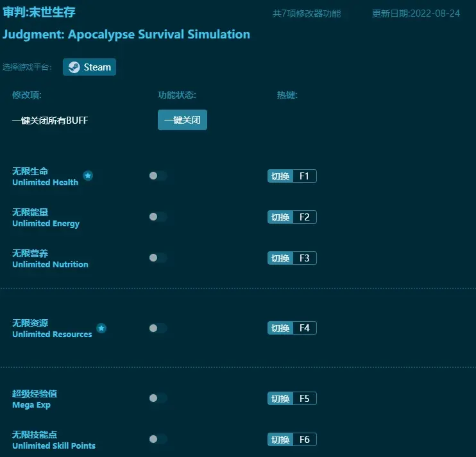
Task: Switch on the Mega Exp toggle
Action: [x=157, y=398]
